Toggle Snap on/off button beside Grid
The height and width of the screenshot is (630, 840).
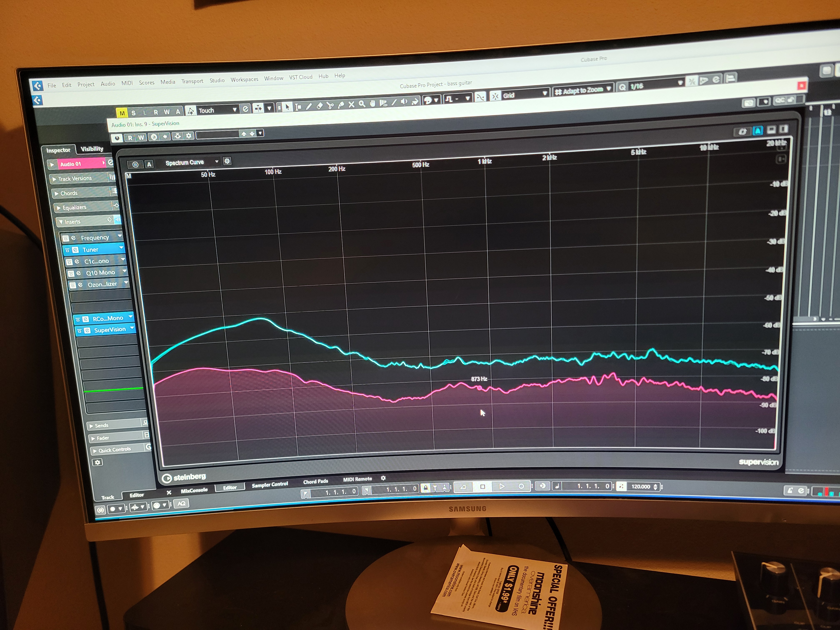coord(495,96)
